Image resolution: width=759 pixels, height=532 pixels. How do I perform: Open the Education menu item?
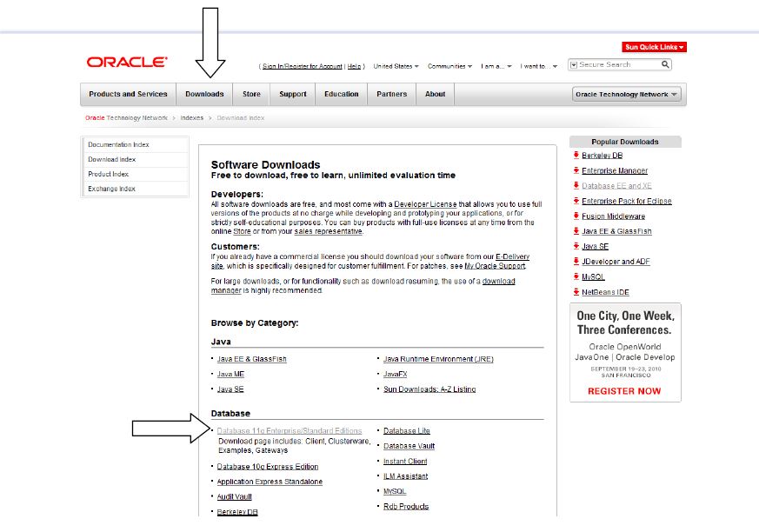(x=342, y=94)
